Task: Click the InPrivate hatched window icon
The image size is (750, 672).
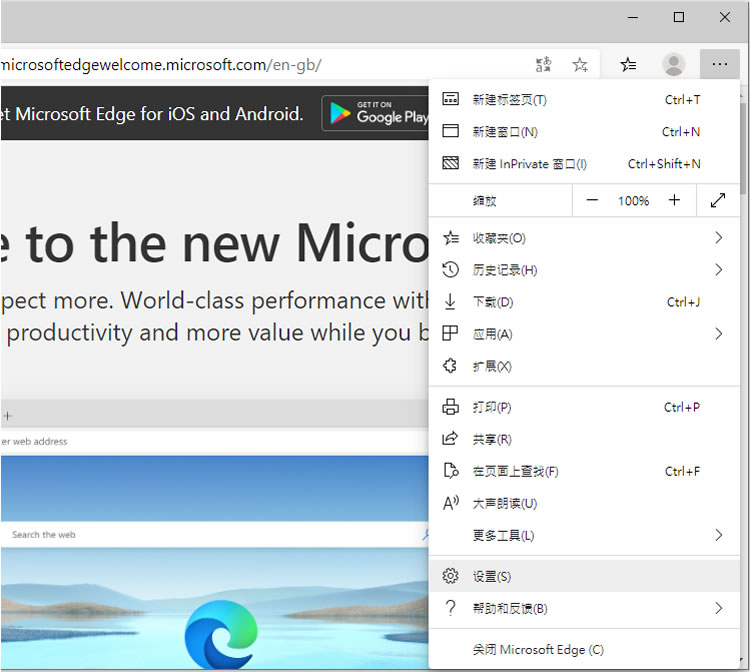Action: click(x=450, y=163)
